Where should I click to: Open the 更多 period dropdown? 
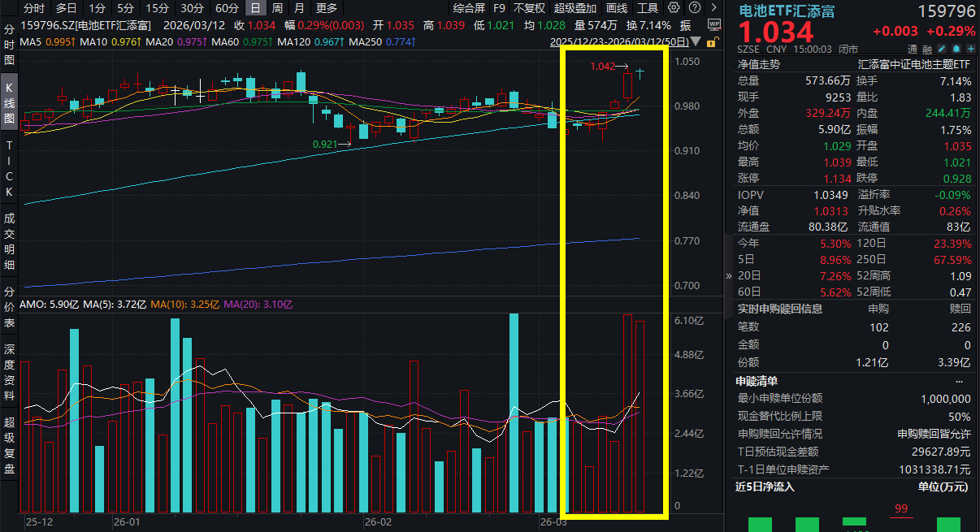[x=327, y=8]
